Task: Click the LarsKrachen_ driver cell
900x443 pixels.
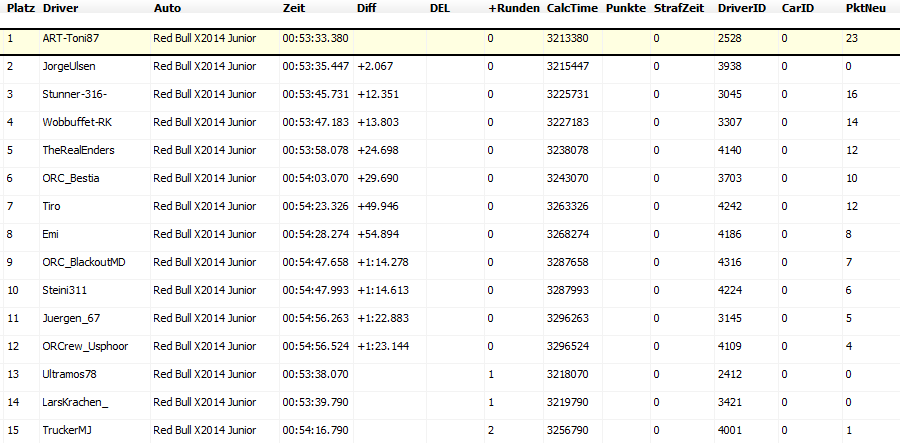Action: click(x=74, y=402)
